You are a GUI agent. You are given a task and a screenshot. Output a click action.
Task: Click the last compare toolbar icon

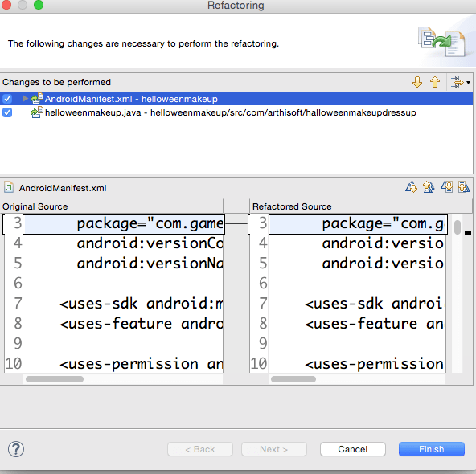point(464,187)
